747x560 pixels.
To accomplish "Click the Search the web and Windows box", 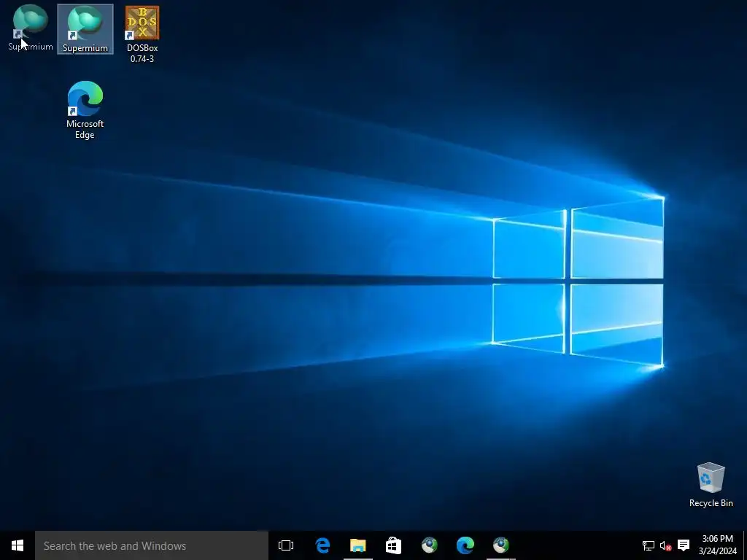I will [152, 545].
